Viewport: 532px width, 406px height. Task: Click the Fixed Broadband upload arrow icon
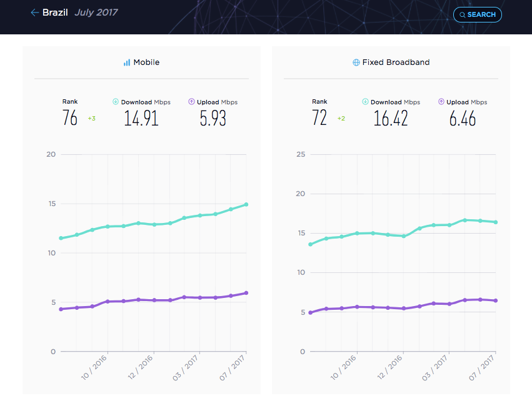click(x=441, y=102)
